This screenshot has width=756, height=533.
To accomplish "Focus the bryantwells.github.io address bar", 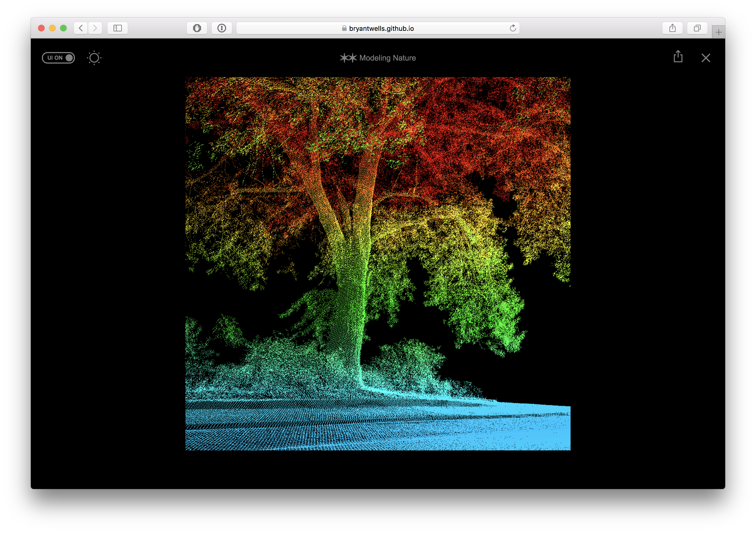I will pos(381,29).
